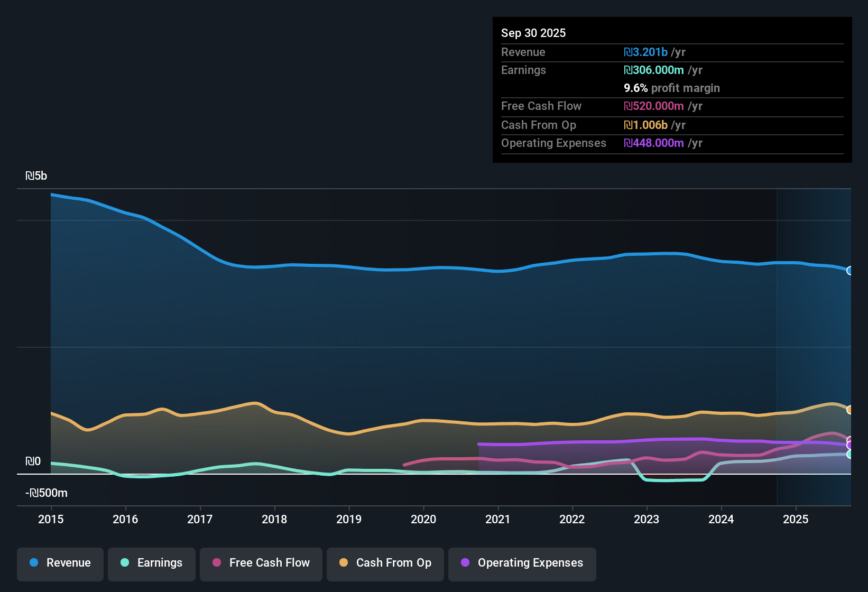The width and height of the screenshot is (868, 592).
Task: Select the Revenue data point marker on chart
Action: pos(850,271)
